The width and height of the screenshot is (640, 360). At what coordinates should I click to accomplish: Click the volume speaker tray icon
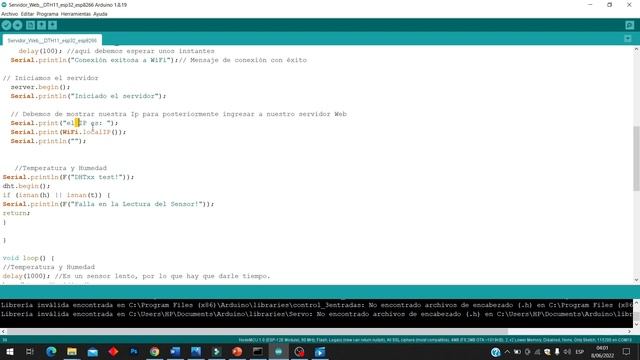[x=567, y=352]
